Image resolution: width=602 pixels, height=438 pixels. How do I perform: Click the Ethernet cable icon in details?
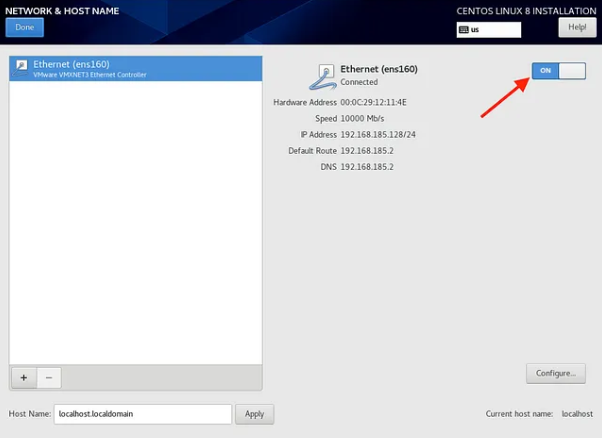click(322, 77)
